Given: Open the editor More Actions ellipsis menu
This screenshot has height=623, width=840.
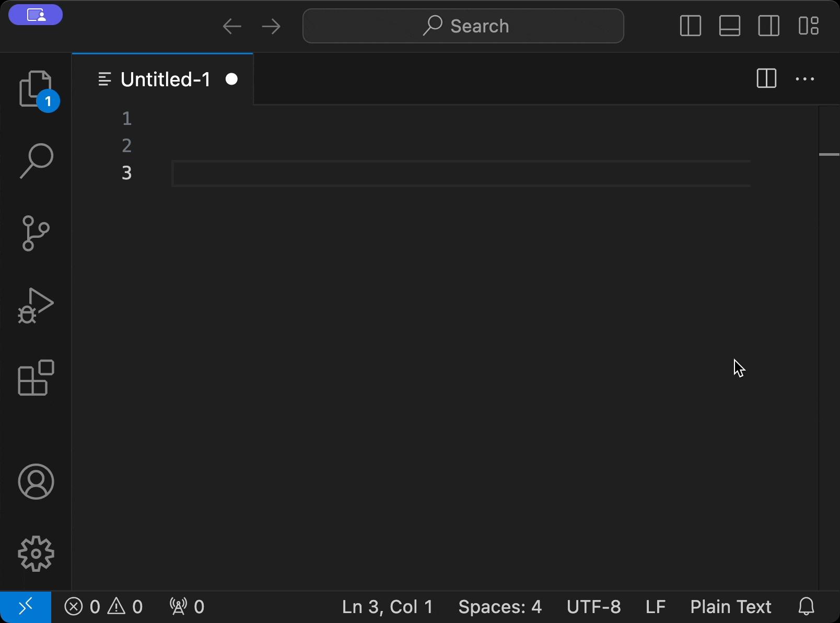Looking at the screenshot, I should [x=804, y=79].
